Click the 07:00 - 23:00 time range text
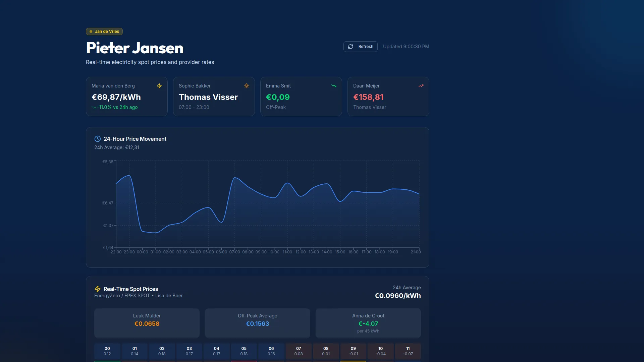The height and width of the screenshot is (362, 644). [x=194, y=107]
